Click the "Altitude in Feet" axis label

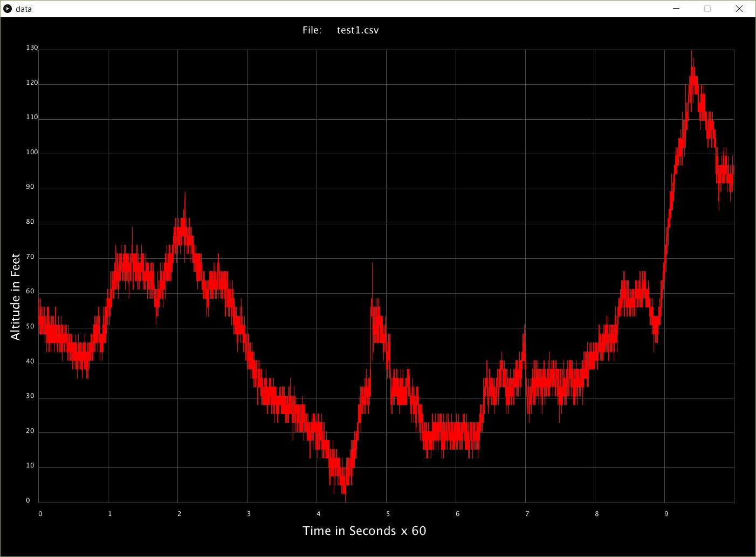15,297
